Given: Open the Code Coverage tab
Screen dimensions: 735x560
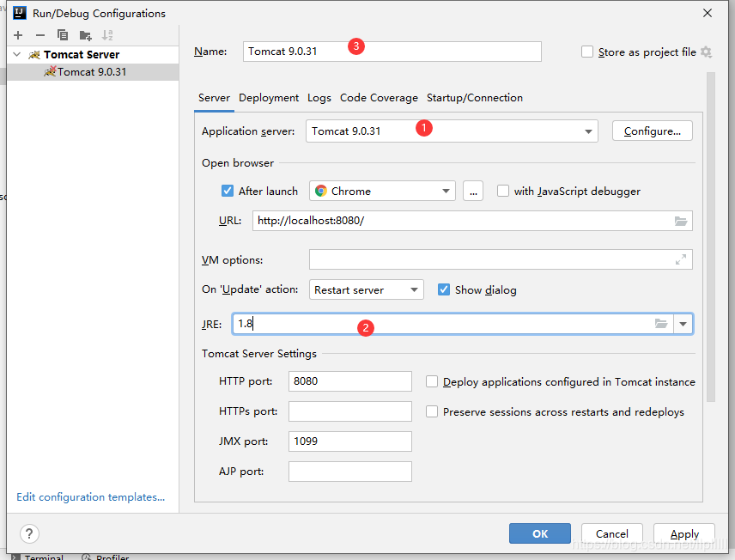Looking at the screenshot, I should pos(379,98).
